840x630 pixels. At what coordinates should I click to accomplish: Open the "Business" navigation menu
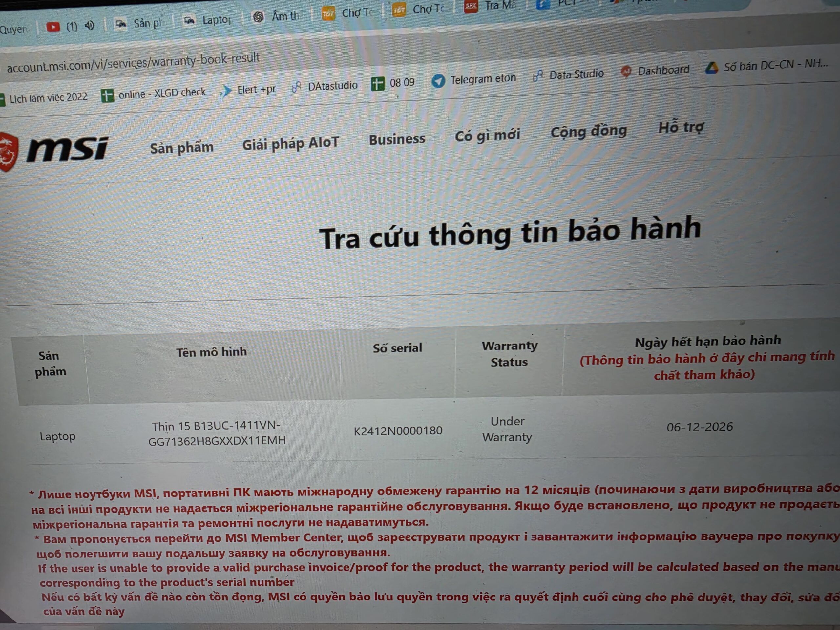[397, 139]
